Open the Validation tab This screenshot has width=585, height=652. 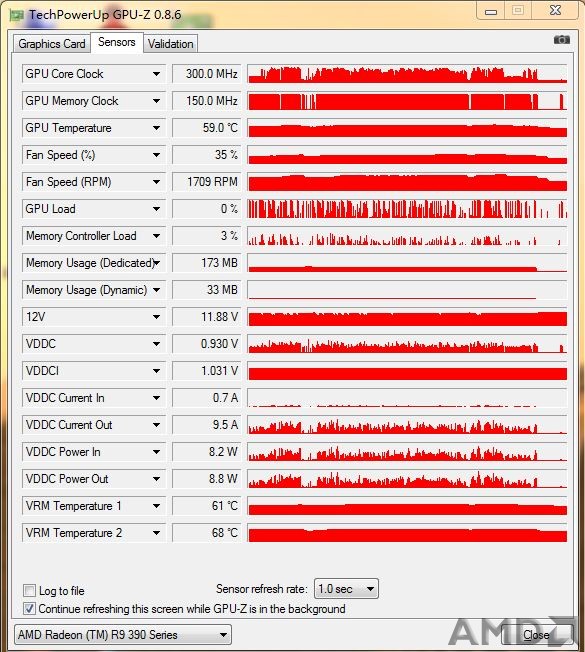(x=170, y=44)
